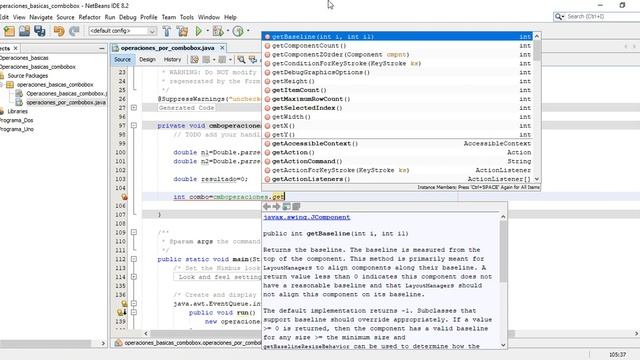Collapse the method fold at line 97
Screen dimensions: 640x360
point(134,126)
